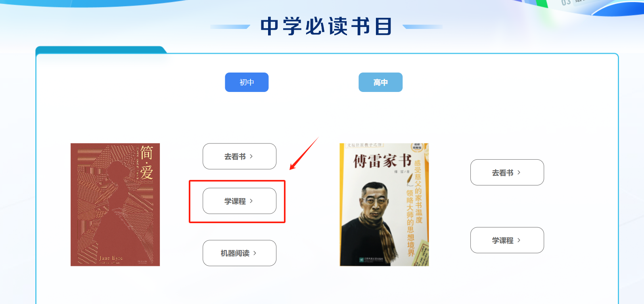Click chevron arrow in 机器阅读 button
644x304 pixels.
(x=255, y=253)
